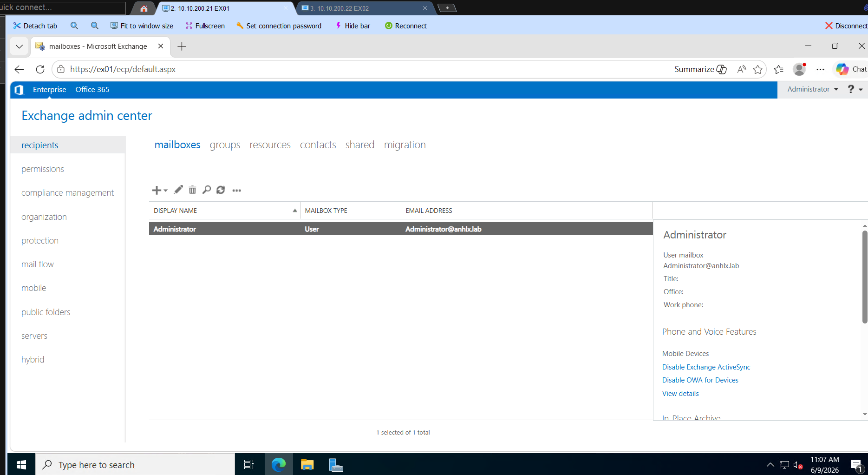Add page to favorites with star icon
This screenshot has width=868, height=475.
758,69
